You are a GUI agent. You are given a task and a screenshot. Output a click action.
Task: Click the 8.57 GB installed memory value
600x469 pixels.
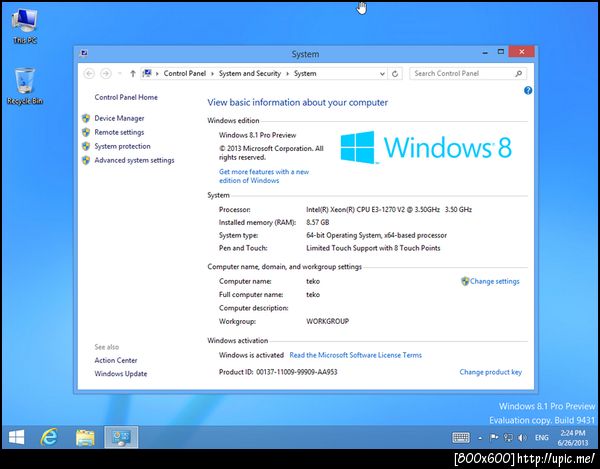coord(317,222)
